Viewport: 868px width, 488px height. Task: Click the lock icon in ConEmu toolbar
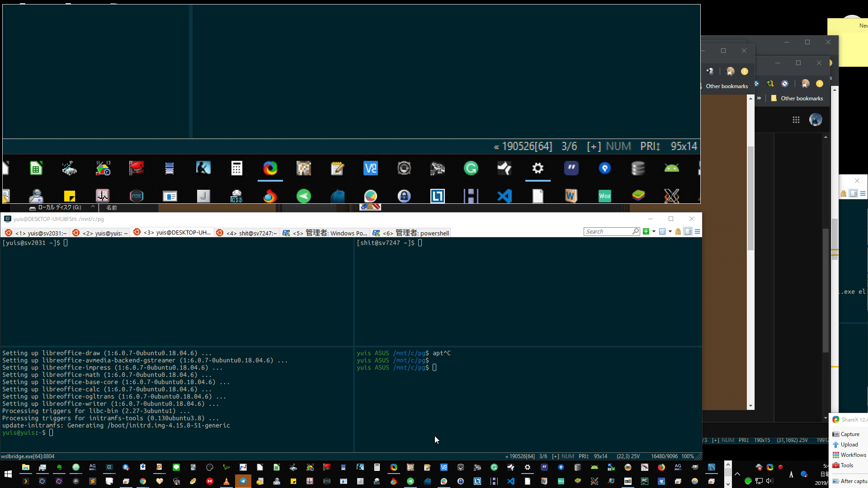point(678,231)
